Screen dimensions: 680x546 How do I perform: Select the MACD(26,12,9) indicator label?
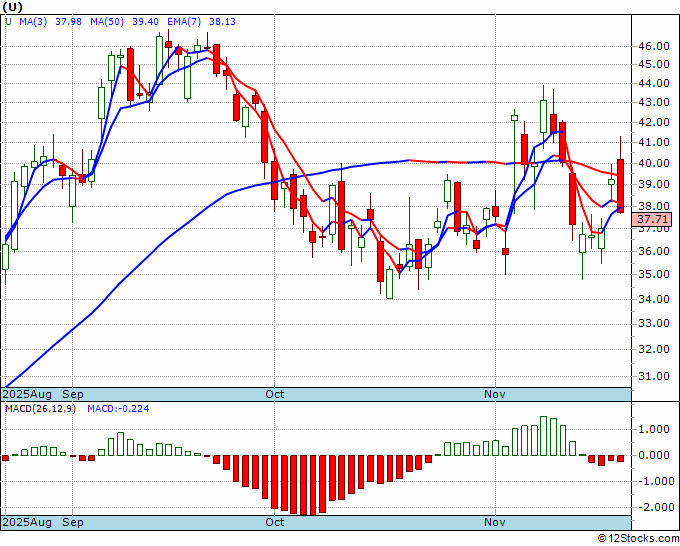[x=40, y=409]
